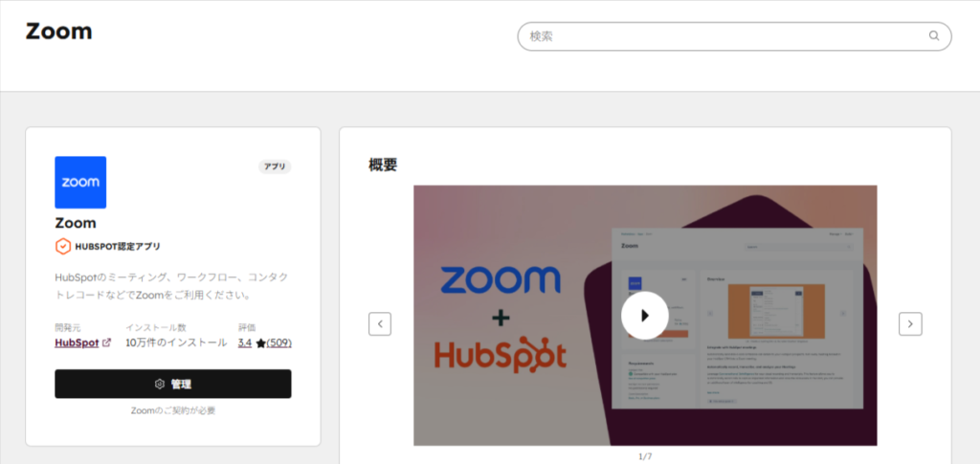Click the blue Zoom app logo

click(80, 183)
